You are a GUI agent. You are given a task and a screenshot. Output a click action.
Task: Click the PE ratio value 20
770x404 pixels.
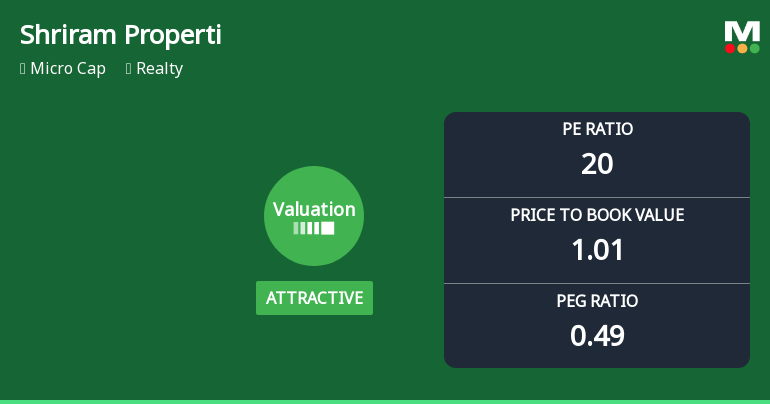(x=597, y=163)
